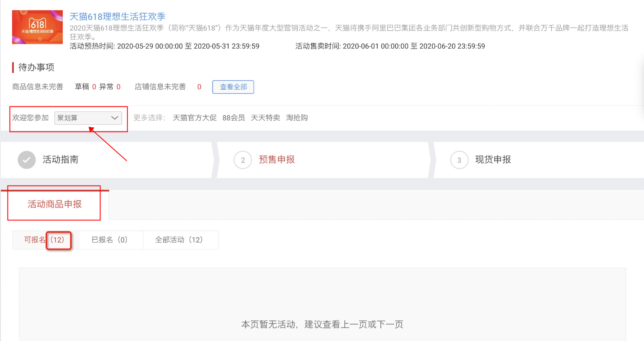Viewport: 644px width, 341px height.
Task: Click the 商品信息未完善 label
Action: tap(38, 87)
